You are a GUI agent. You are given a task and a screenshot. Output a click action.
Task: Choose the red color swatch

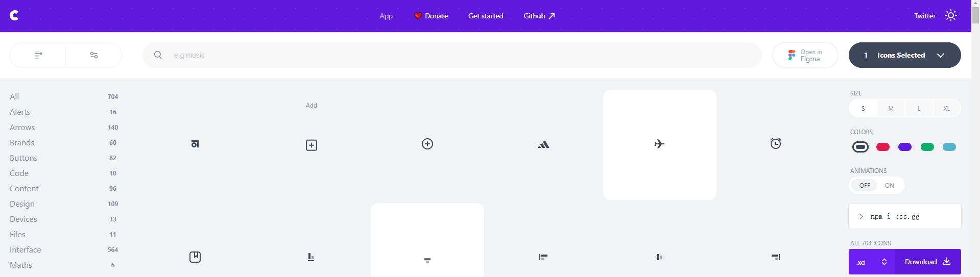click(x=883, y=147)
